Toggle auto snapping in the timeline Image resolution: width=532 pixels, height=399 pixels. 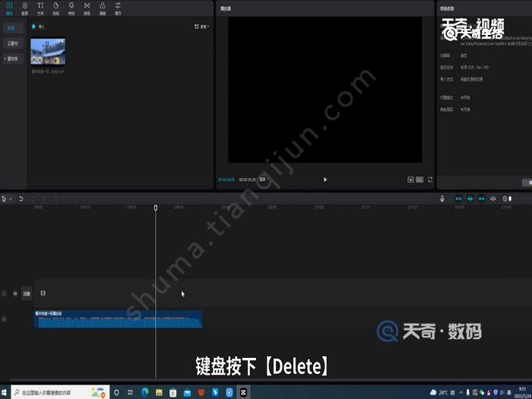coord(470,199)
